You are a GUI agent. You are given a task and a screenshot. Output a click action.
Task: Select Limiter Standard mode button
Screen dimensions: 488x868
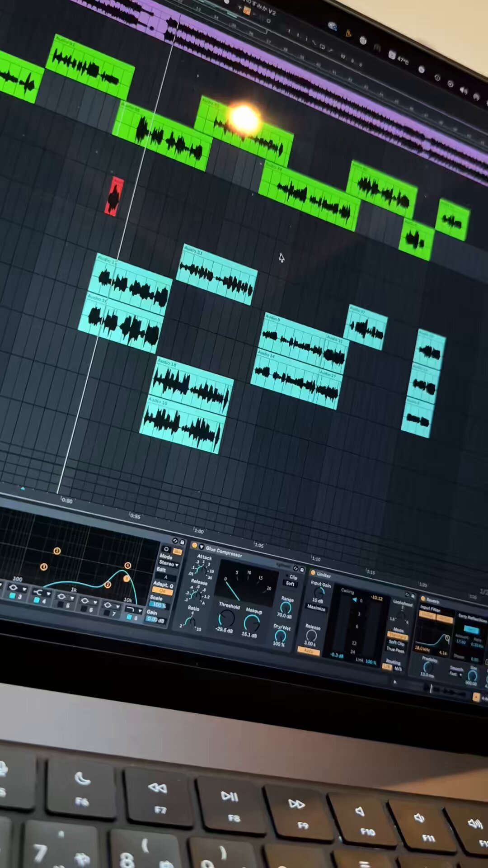point(398,636)
